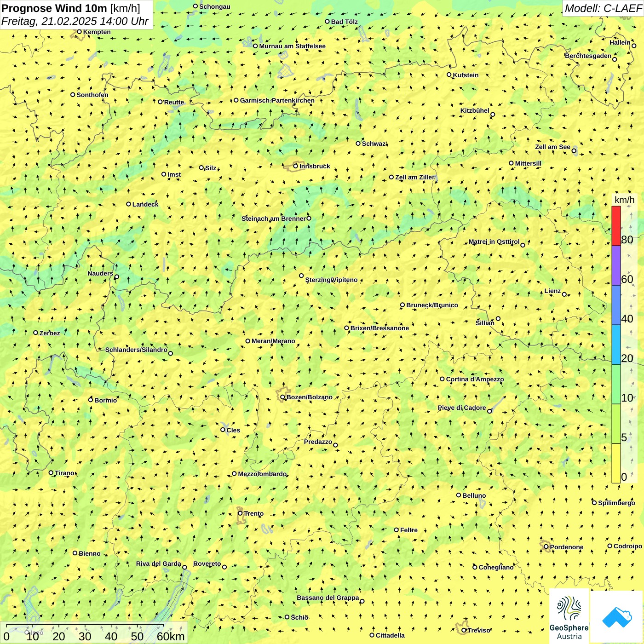Click the 'Mittersill' label
Screen dimensions: 644x644
click(x=528, y=163)
